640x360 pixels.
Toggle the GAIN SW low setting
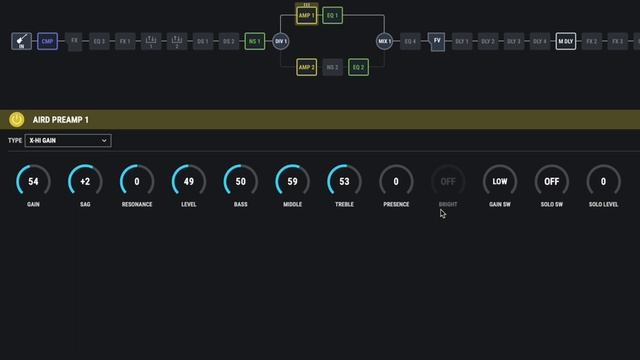click(x=500, y=181)
